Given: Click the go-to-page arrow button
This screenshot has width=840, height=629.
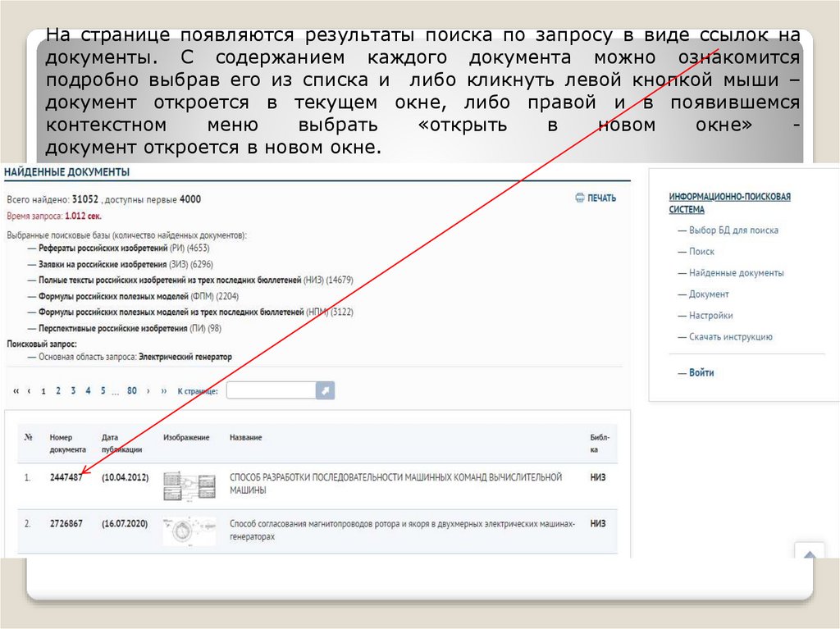Looking at the screenshot, I should coord(325,390).
